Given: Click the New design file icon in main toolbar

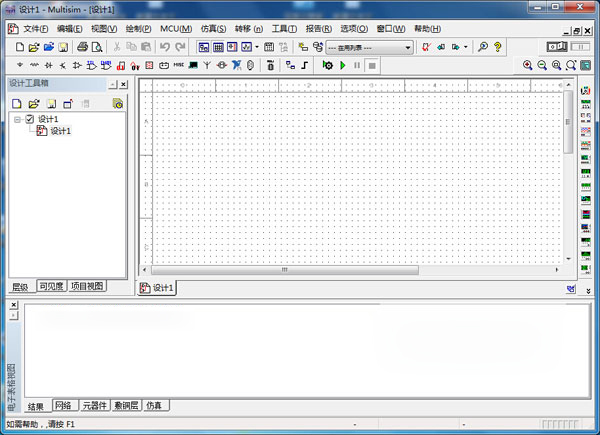Looking at the screenshot, I should coord(20,47).
